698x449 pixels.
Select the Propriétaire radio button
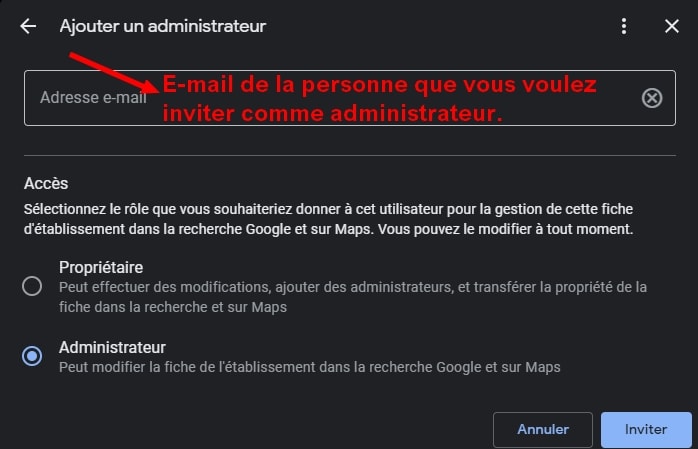pyautogui.click(x=32, y=286)
